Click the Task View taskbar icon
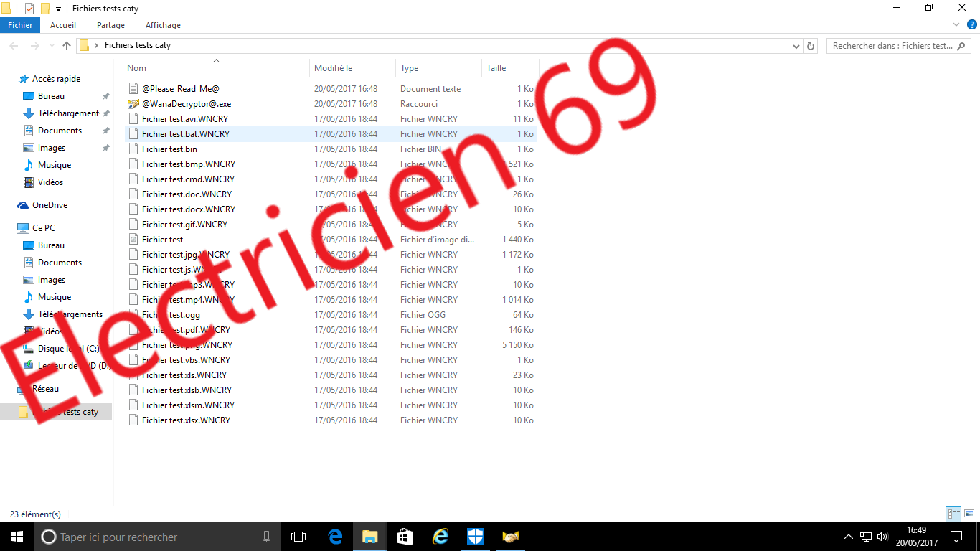This screenshot has width=980, height=551. point(298,537)
